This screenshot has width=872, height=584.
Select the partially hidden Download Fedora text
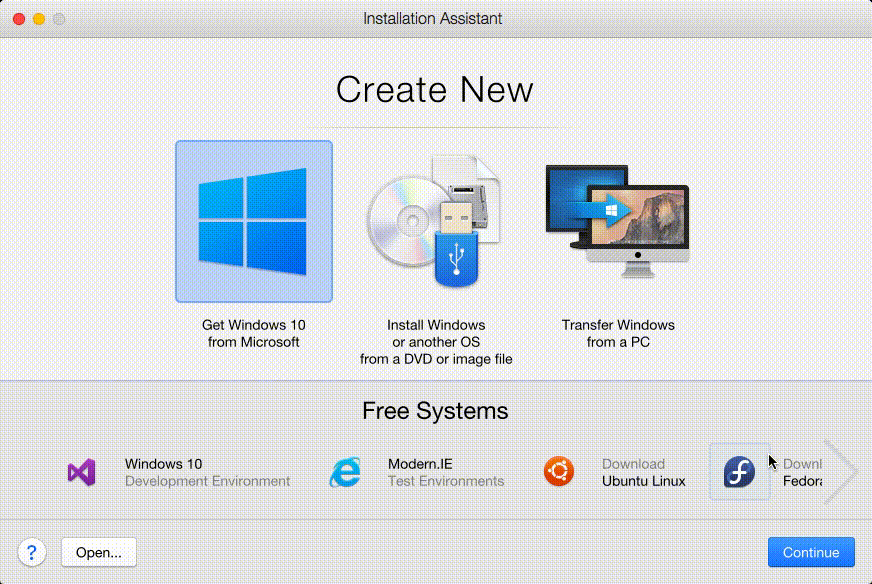pyautogui.click(x=802, y=472)
